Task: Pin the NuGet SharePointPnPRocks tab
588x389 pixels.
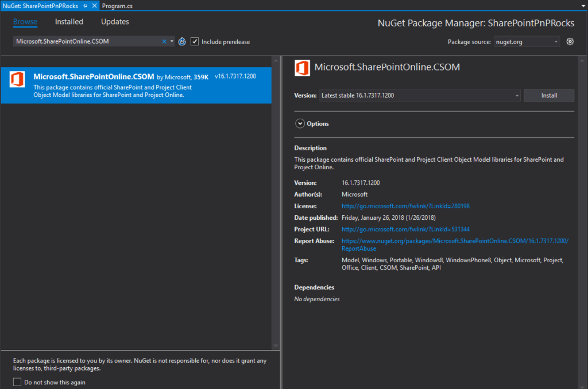Action: 85,6
